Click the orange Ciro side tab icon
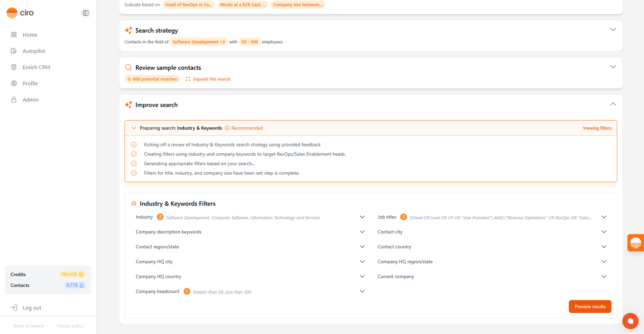 point(636,243)
